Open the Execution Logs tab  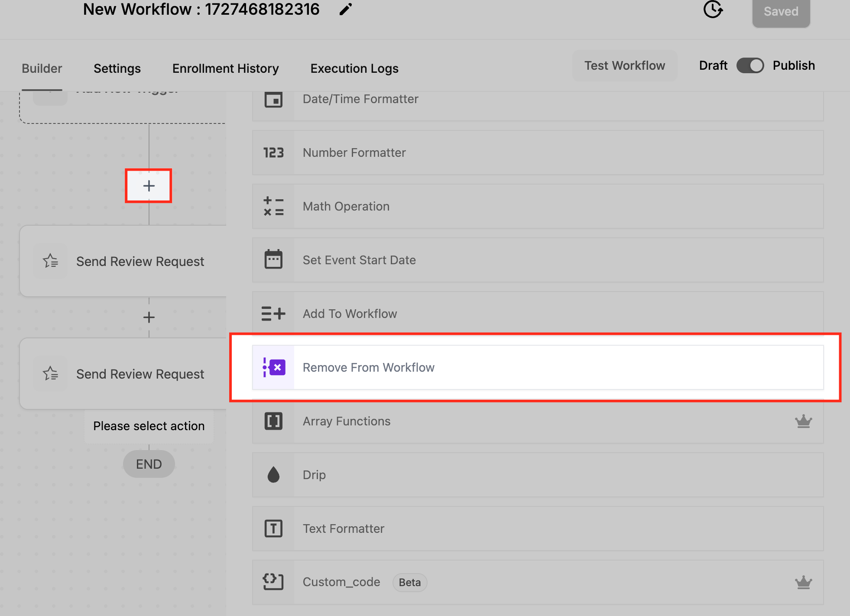tap(354, 68)
